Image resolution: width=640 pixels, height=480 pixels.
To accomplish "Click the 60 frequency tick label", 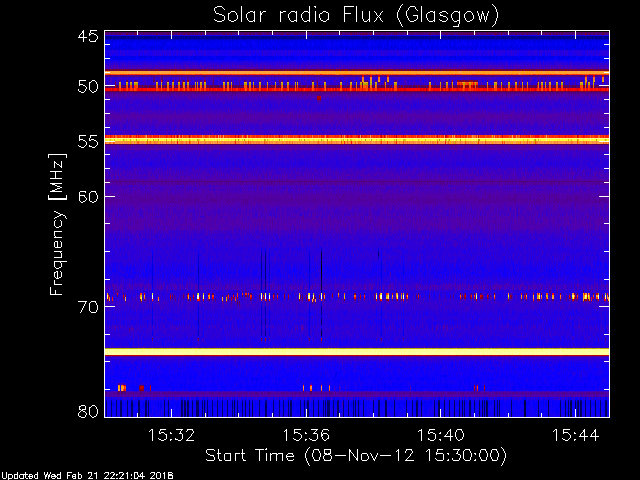I will pyautogui.click(x=88, y=197).
